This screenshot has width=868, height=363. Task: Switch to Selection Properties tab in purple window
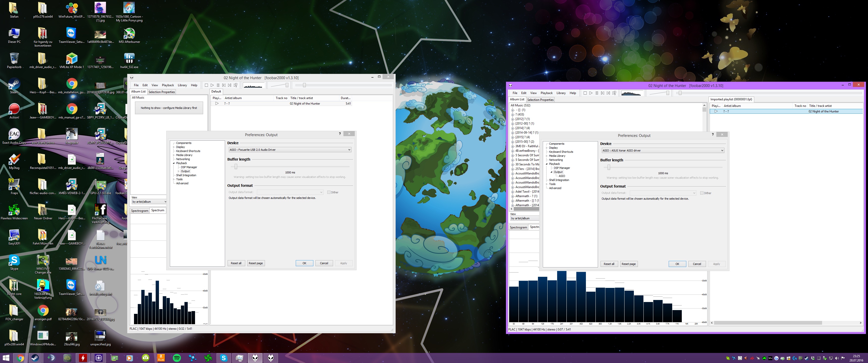(540, 100)
